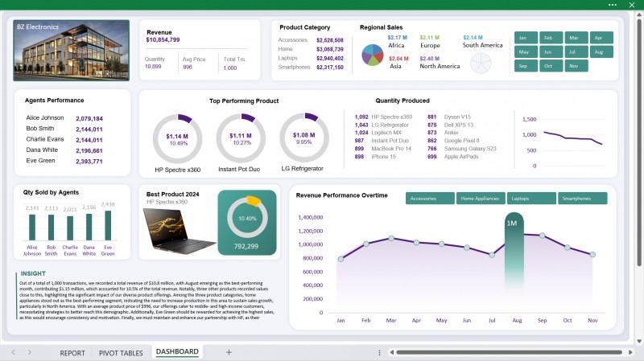Filter by the Smartphones slicer
This screenshot has height=361, width=644.
(582, 198)
